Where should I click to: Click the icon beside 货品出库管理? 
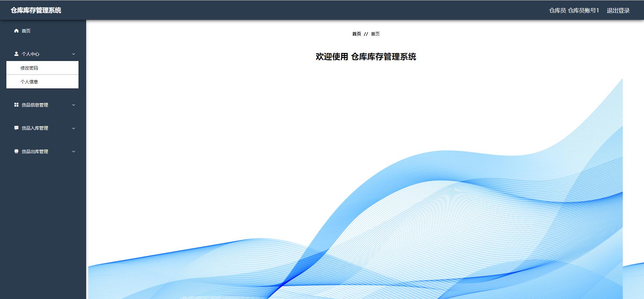(x=16, y=151)
